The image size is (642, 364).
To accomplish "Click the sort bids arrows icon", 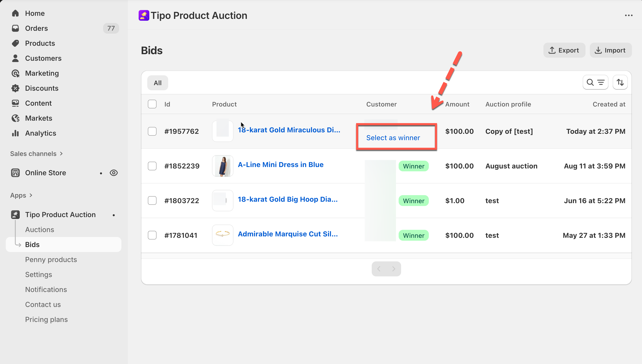I will tap(620, 82).
